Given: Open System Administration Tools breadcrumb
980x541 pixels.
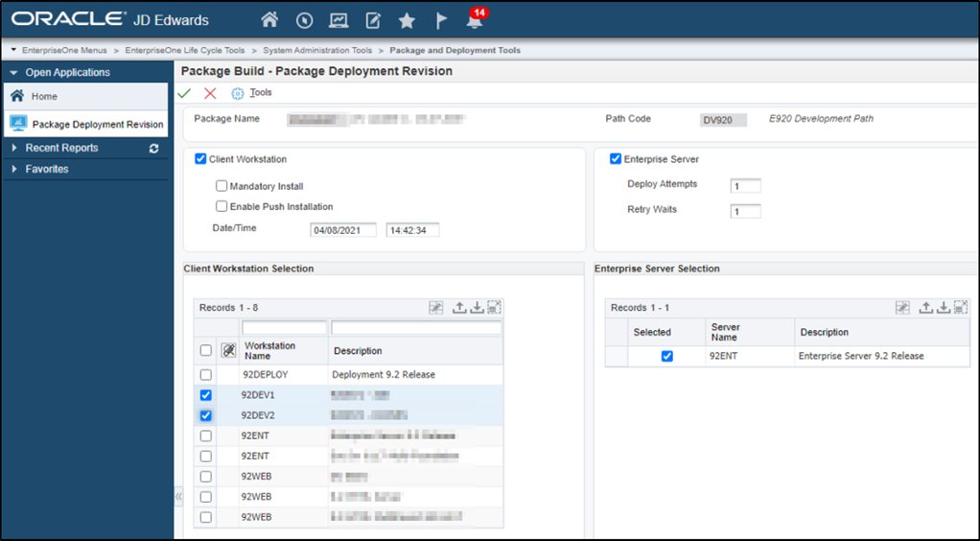Looking at the screenshot, I should (x=317, y=50).
